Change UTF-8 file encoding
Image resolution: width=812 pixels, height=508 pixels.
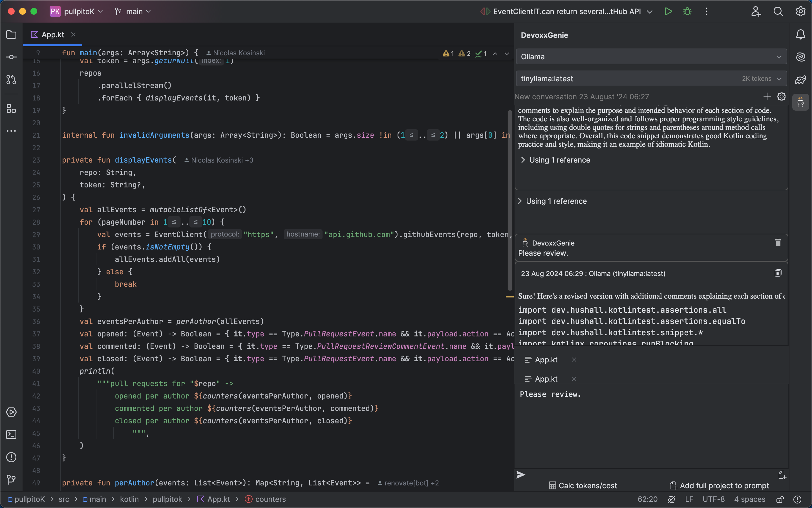713,499
